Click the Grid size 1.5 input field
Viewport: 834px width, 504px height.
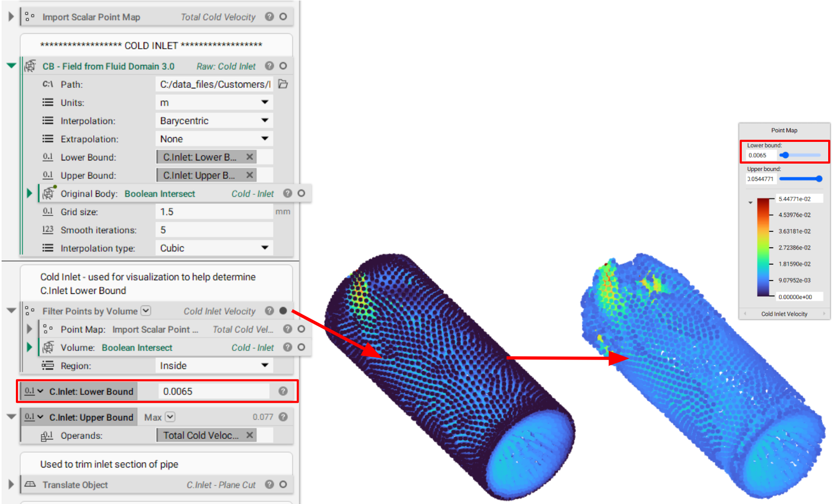(214, 212)
